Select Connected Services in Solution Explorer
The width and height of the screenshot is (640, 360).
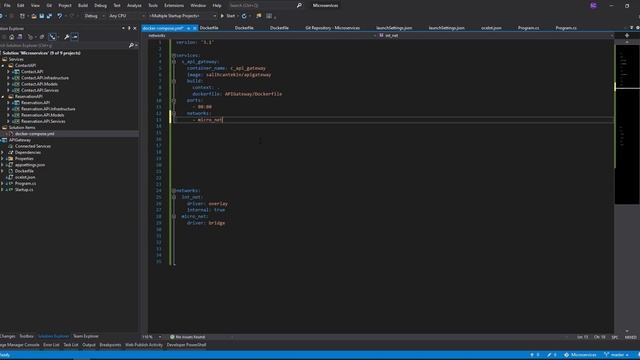tap(33, 146)
